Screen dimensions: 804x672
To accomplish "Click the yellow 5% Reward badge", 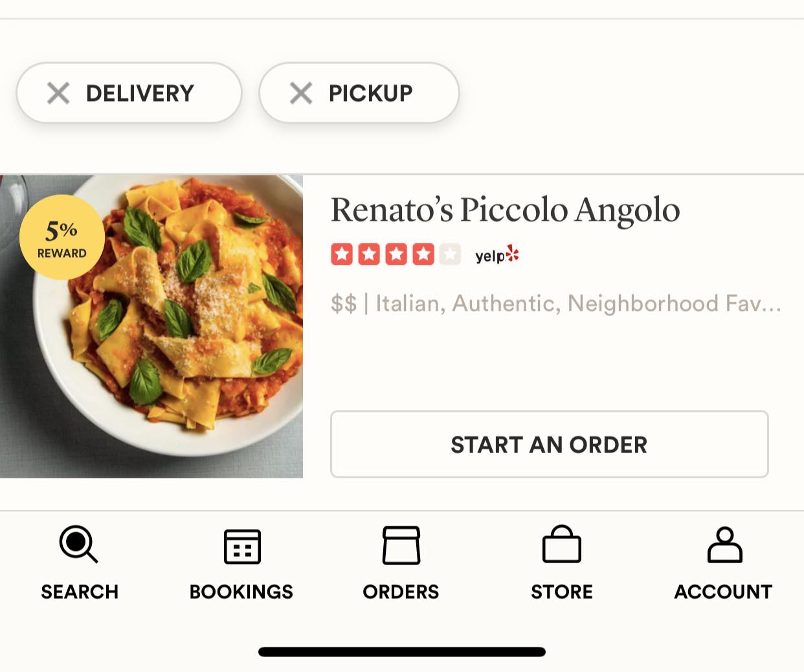I will point(61,238).
